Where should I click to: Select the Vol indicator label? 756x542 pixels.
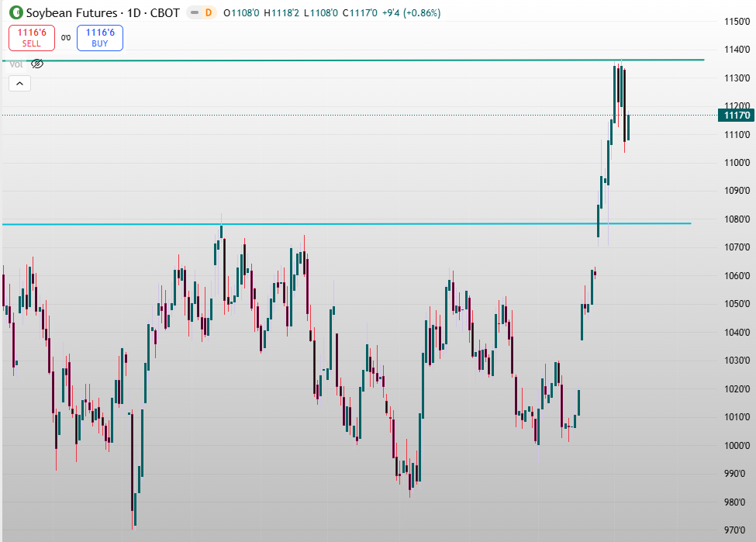click(16, 64)
